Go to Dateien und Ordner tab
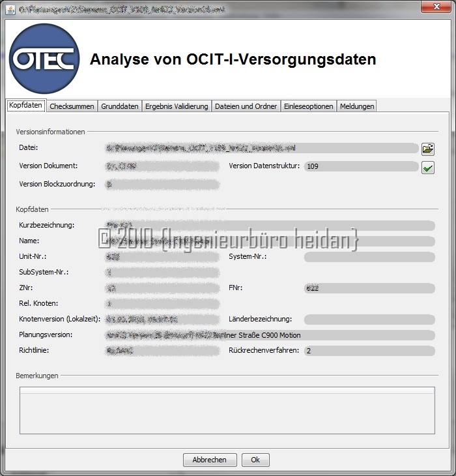This screenshot has width=456, height=476. point(246,106)
